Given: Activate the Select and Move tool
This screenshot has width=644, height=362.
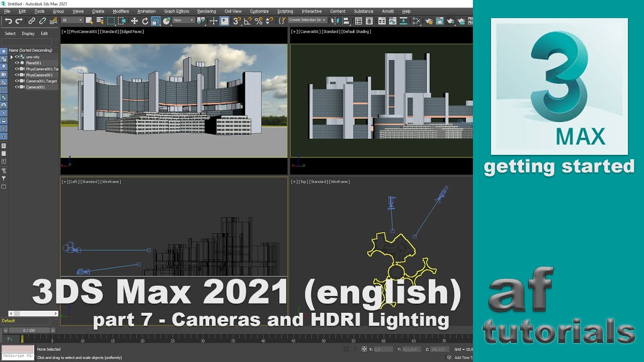Looking at the screenshot, I should (x=134, y=21).
